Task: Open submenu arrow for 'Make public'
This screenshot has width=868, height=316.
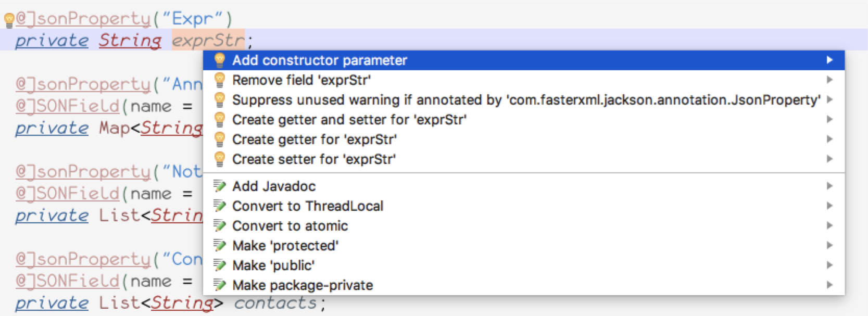Action: click(829, 266)
